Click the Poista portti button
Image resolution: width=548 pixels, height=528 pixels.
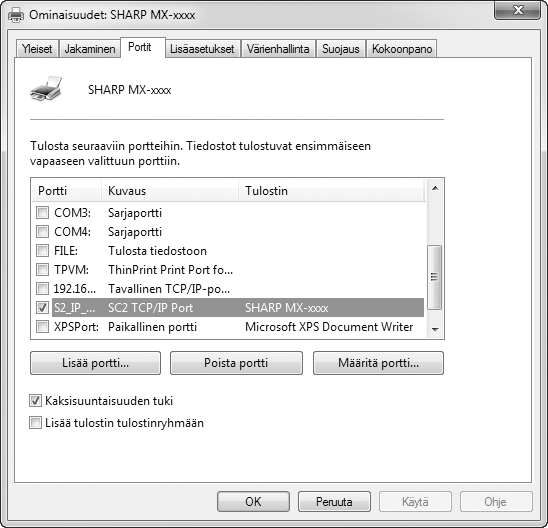tap(236, 363)
